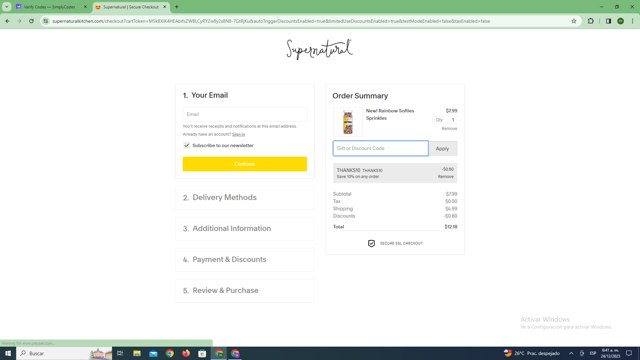Close the Supernatural Secure Checkout tab
The height and width of the screenshot is (360, 640).
coord(165,7)
